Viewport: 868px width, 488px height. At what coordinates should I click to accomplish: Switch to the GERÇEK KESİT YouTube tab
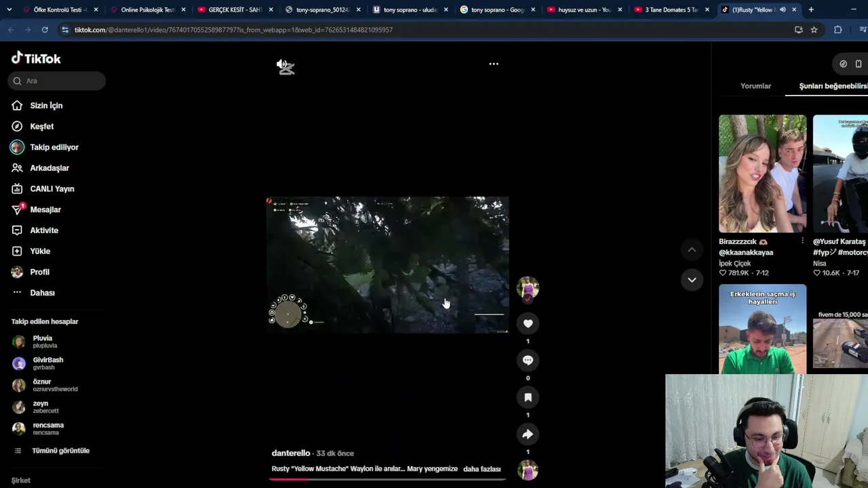click(234, 9)
